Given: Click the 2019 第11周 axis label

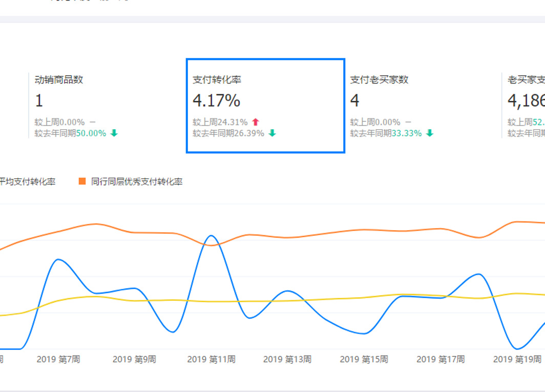Looking at the screenshot, I should click(x=212, y=359).
